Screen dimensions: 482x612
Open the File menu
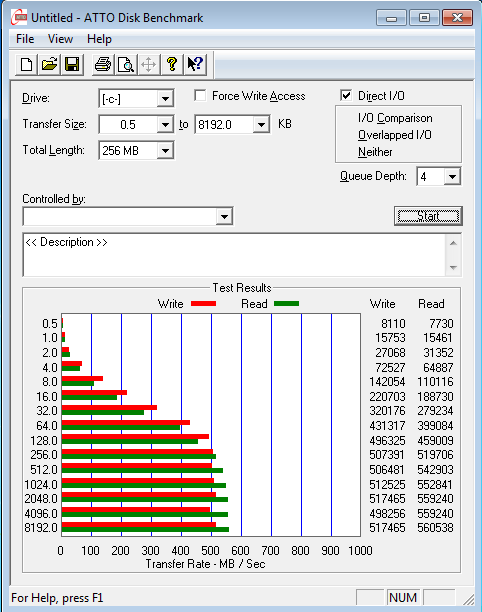pyautogui.click(x=25, y=39)
